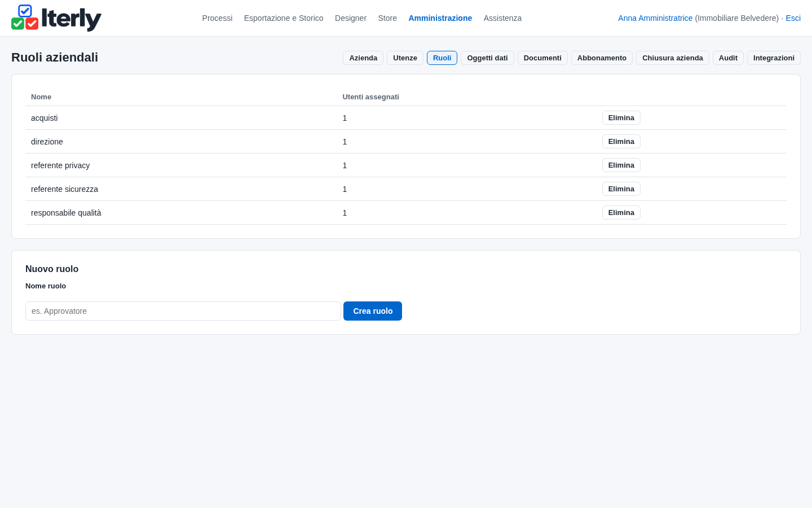Viewport: 812px width, 508px height.
Task: Click the referente sicurezza role name
Action: click(x=64, y=189)
